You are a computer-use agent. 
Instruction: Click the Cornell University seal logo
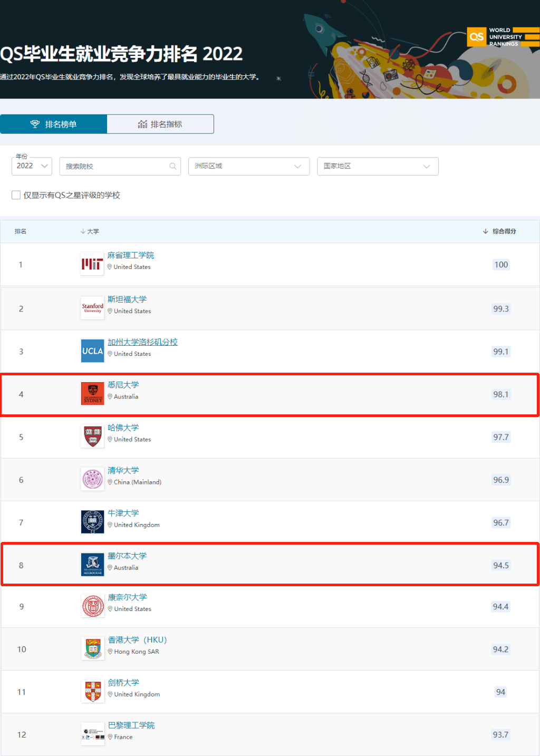pos(93,606)
